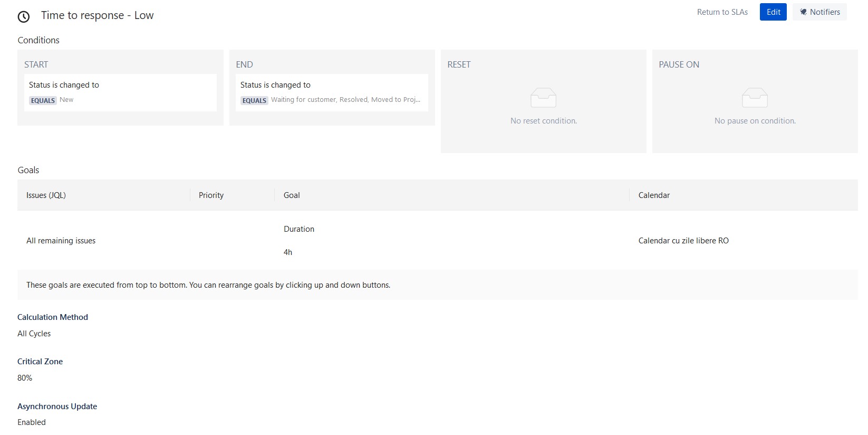Viewport: 868px width, 435px height.
Task: Click the Critical Zone heading
Action: [x=40, y=361]
